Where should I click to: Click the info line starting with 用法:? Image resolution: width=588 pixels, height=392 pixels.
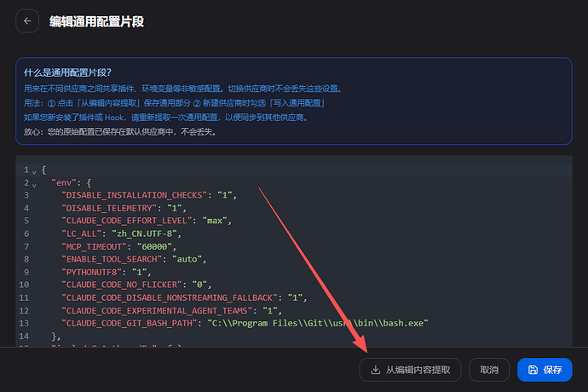click(x=175, y=103)
